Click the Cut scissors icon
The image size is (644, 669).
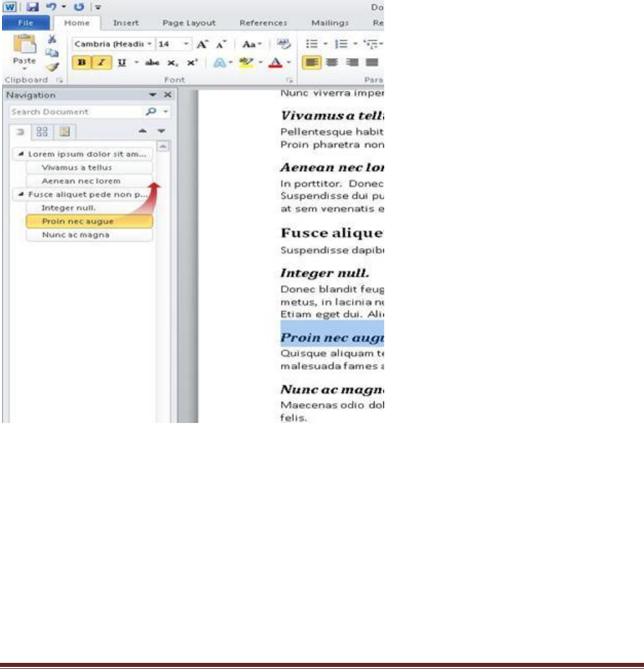coord(51,40)
